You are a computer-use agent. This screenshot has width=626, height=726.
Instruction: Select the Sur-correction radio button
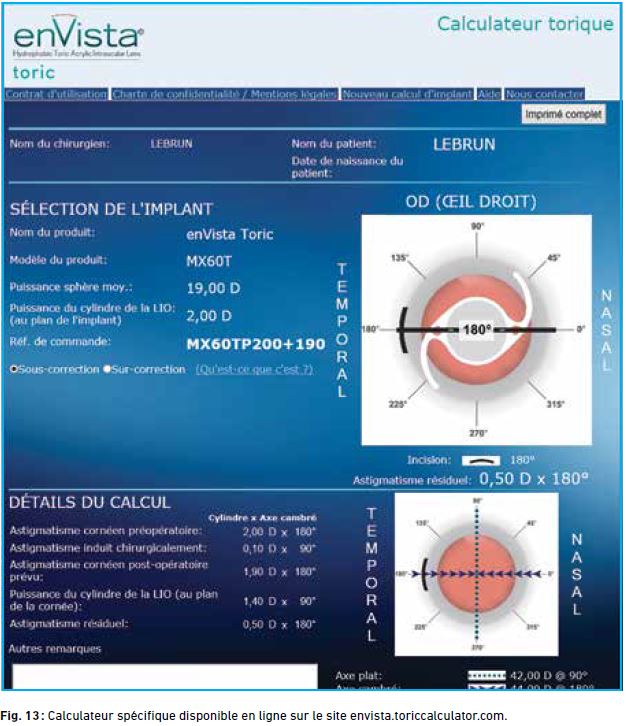click(107, 369)
